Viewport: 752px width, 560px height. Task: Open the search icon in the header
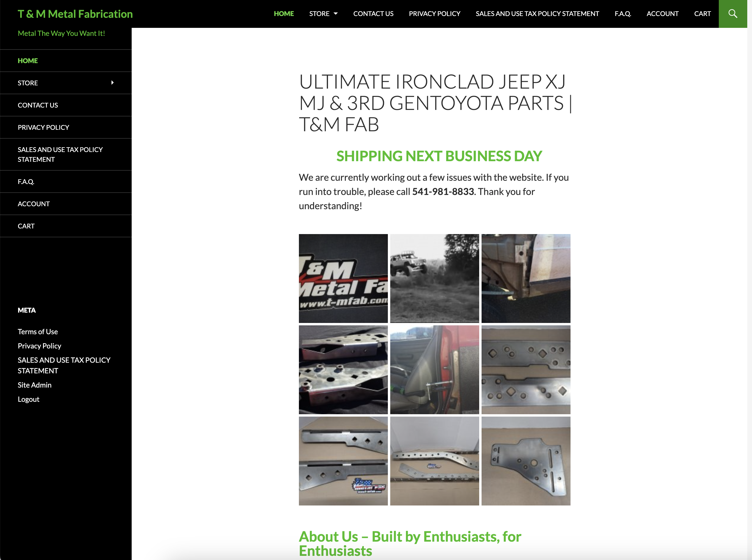tap(733, 14)
